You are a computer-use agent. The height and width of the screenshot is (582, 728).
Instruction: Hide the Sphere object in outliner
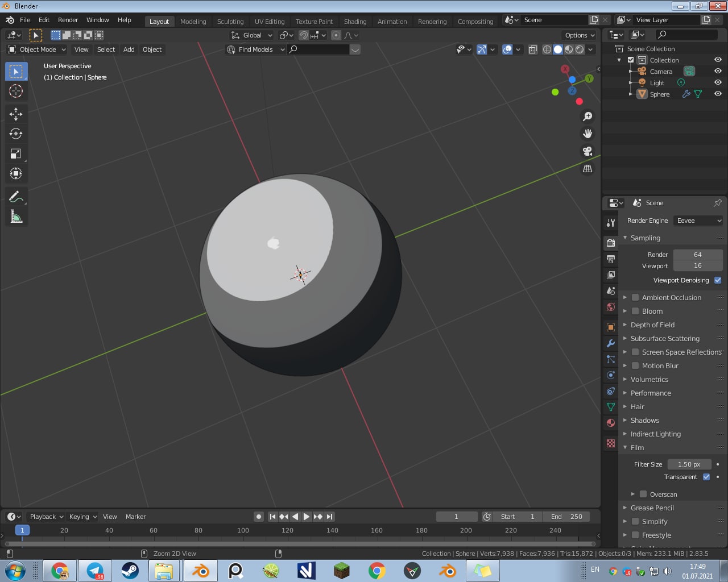718,94
